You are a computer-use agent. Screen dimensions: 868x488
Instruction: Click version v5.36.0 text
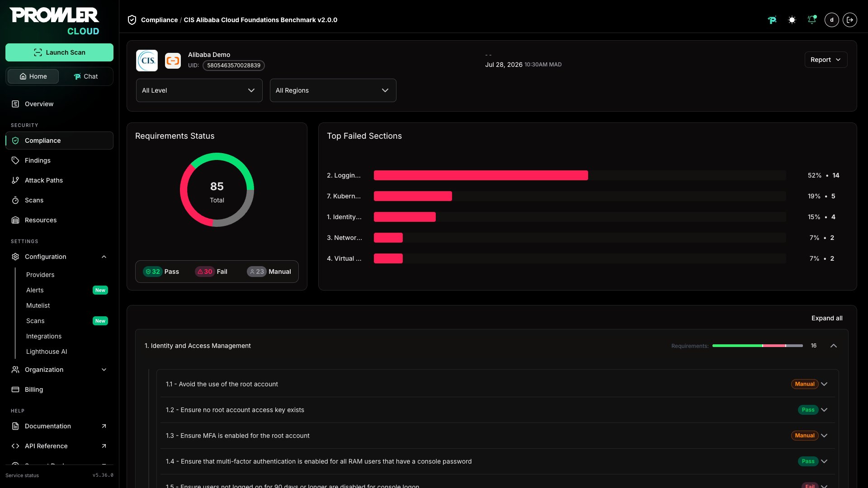pyautogui.click(x=103, y=475)
